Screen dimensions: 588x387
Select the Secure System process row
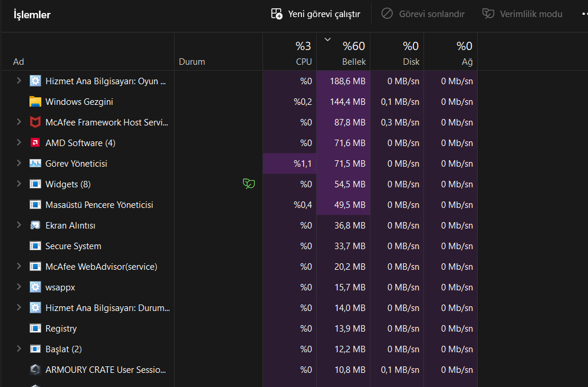tap(73, 246)
